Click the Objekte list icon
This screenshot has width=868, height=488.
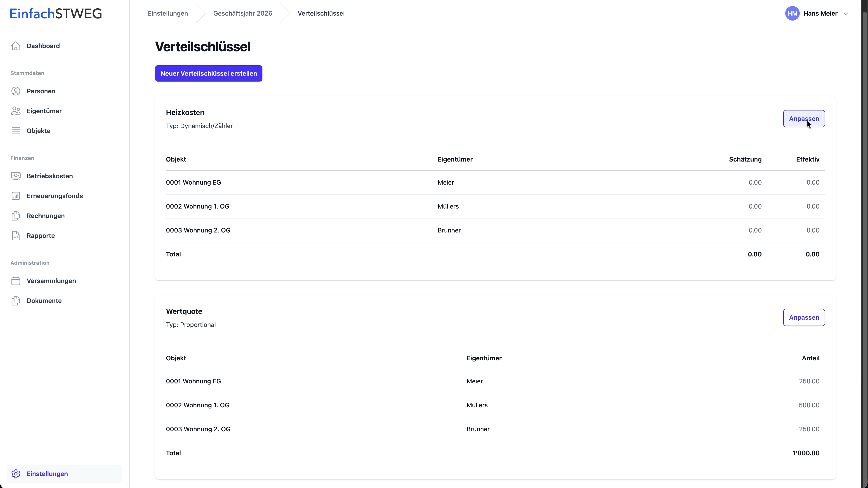(x=16, y=131)
